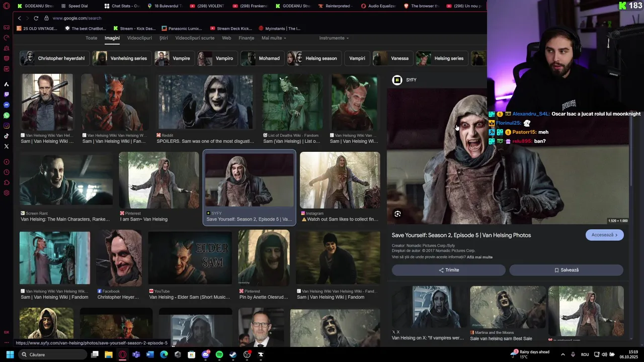Open Spotify from the taskbar
Image resolution: width=644 pixels, height=362 pixels.
[x=219, y=354]
